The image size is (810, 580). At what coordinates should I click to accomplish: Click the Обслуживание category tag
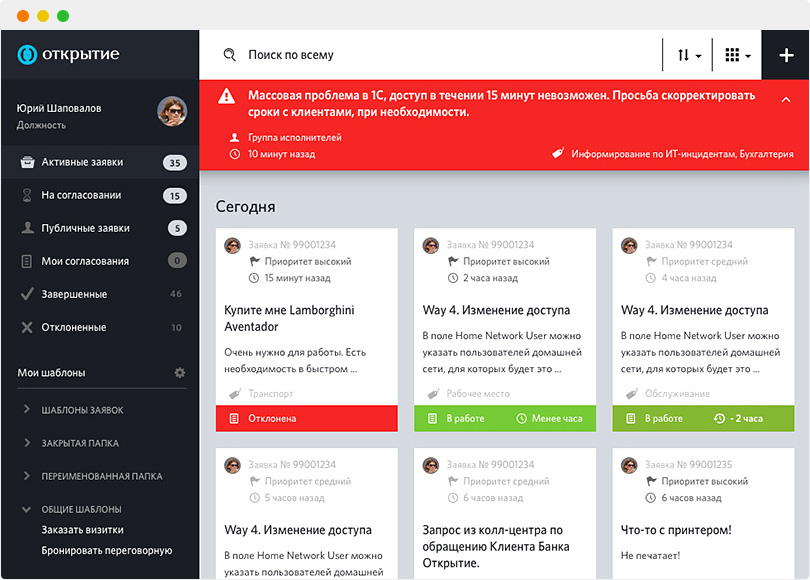(677, 394)
